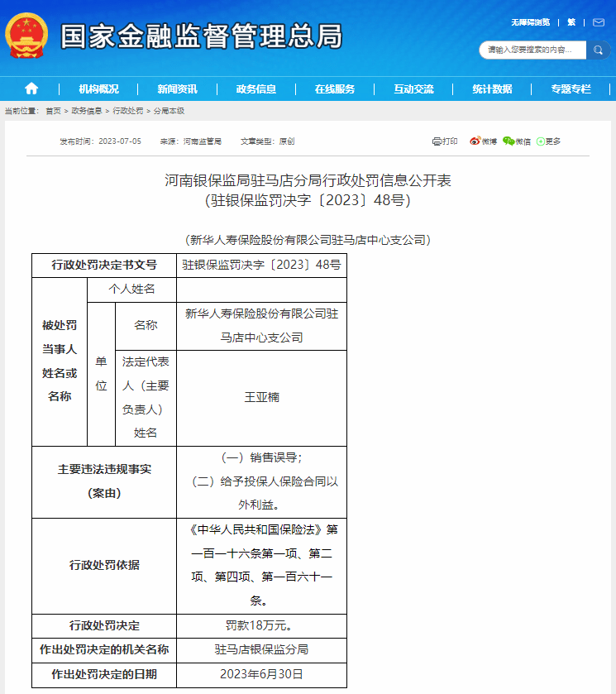
Task: Click the subtitle (新华人寿保险股份有限公司驻马店中心支公司)
Action: pos(308,240)
